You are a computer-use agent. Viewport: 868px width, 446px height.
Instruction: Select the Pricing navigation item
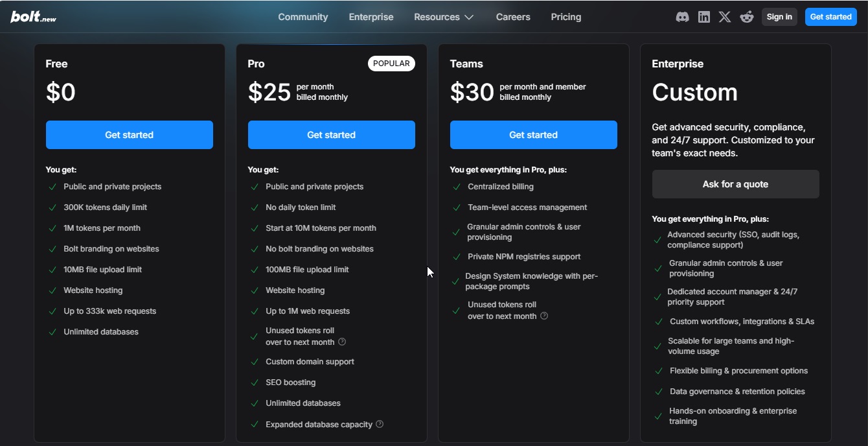(565, 17)
